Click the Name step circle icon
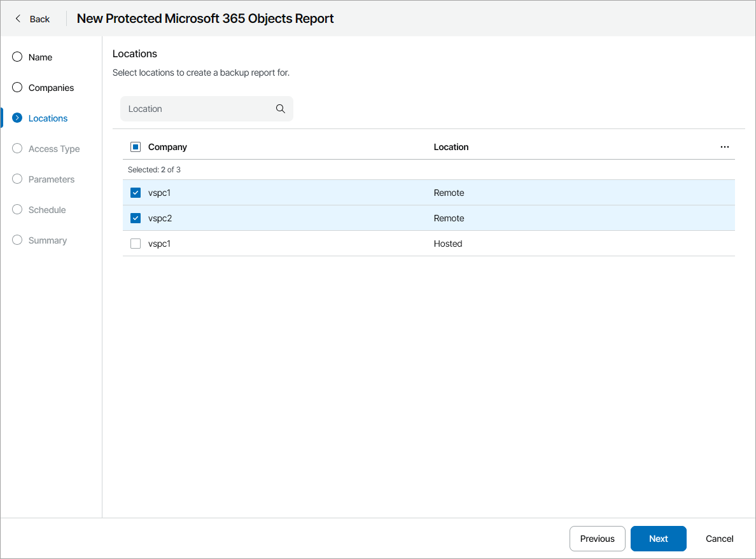 (x=17, y=57)
